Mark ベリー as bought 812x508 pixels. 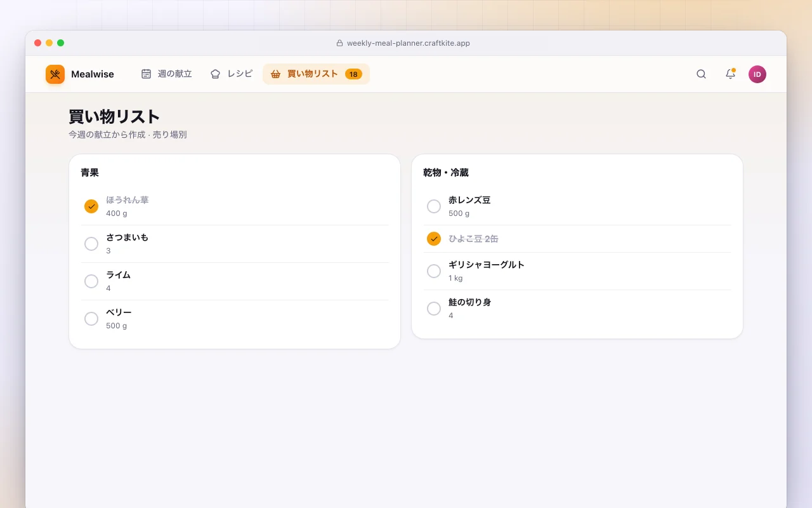91,319
